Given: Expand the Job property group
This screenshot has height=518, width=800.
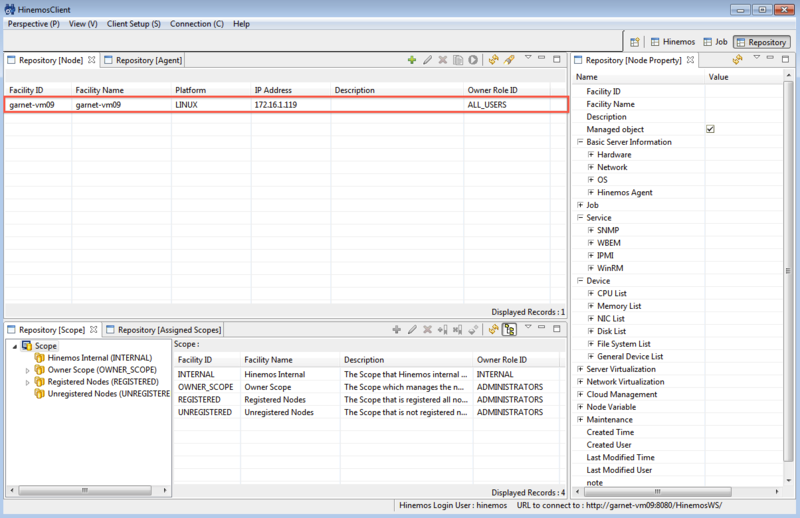Looking at the screenshot, I should [x=580, y=205].
